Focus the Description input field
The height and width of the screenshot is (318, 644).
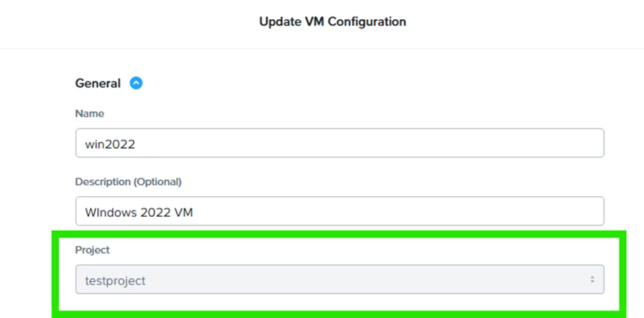pos(340,212)
